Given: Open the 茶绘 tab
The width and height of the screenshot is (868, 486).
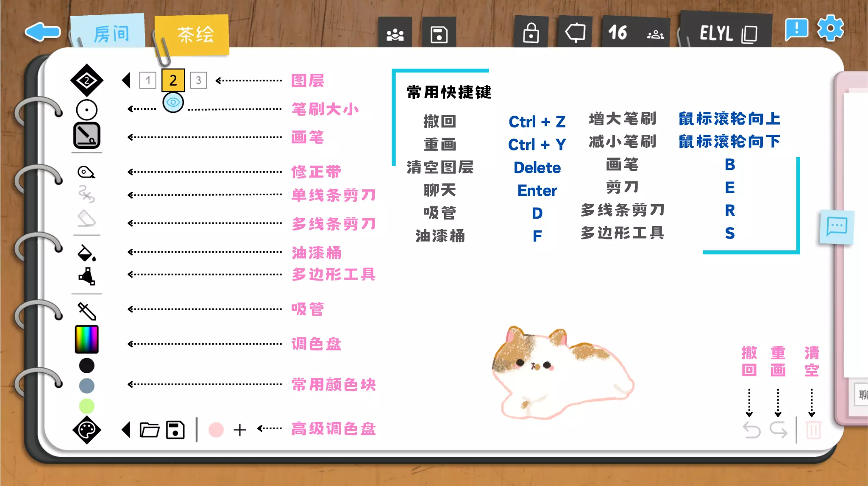Looking at the screenshot, I should (195, 34).
